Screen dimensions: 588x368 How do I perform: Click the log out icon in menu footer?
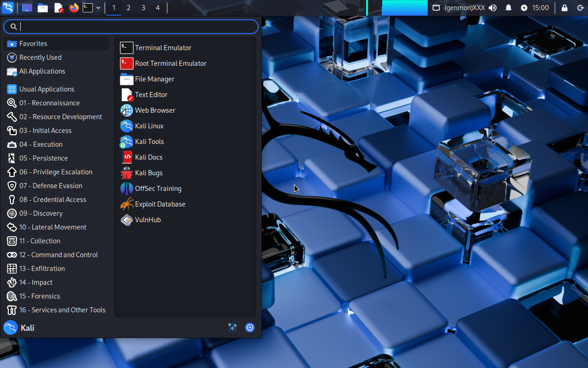pos(250,328)
